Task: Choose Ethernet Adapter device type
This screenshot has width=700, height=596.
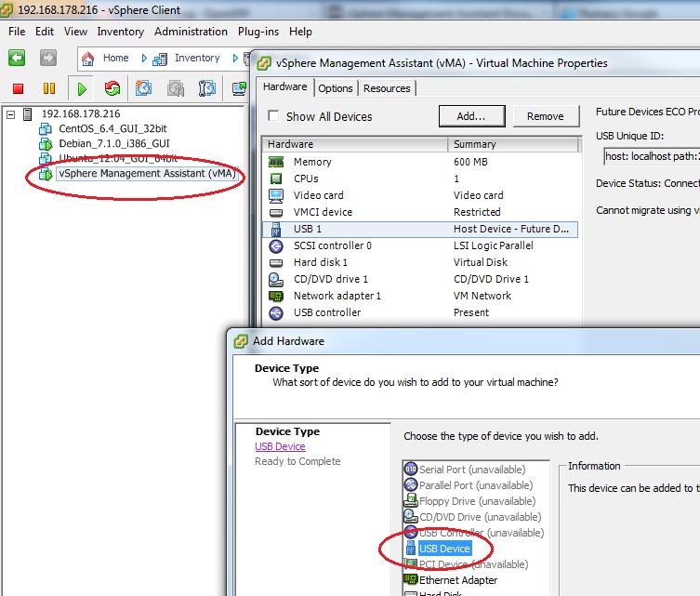Action: pyautogui.click(x=458, y=580)
